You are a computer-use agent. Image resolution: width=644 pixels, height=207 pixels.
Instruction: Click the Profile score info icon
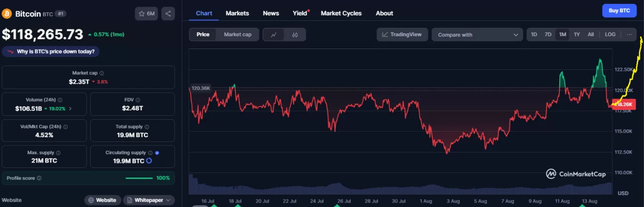click(39, 178)
